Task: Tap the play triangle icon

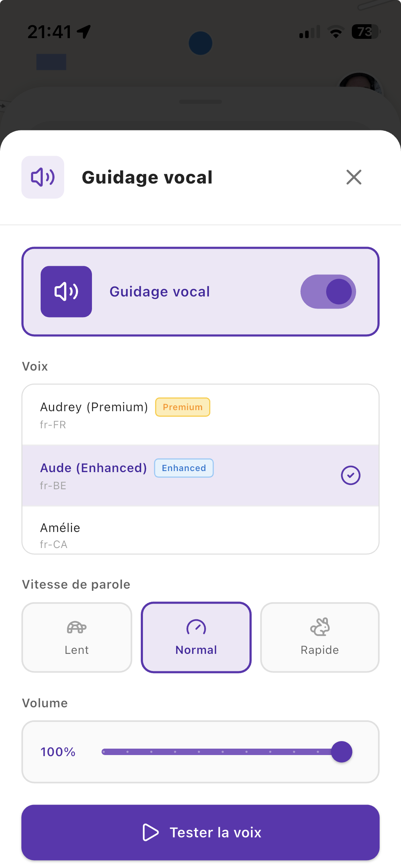Action: click(150, 832)
